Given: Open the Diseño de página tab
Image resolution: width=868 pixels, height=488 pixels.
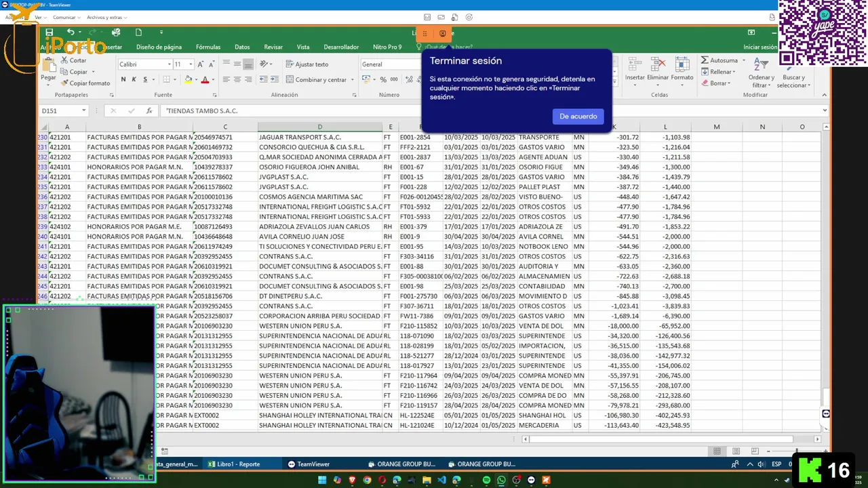Looking at the screenshot, I should pyautogui.click(x=159, y=47).
